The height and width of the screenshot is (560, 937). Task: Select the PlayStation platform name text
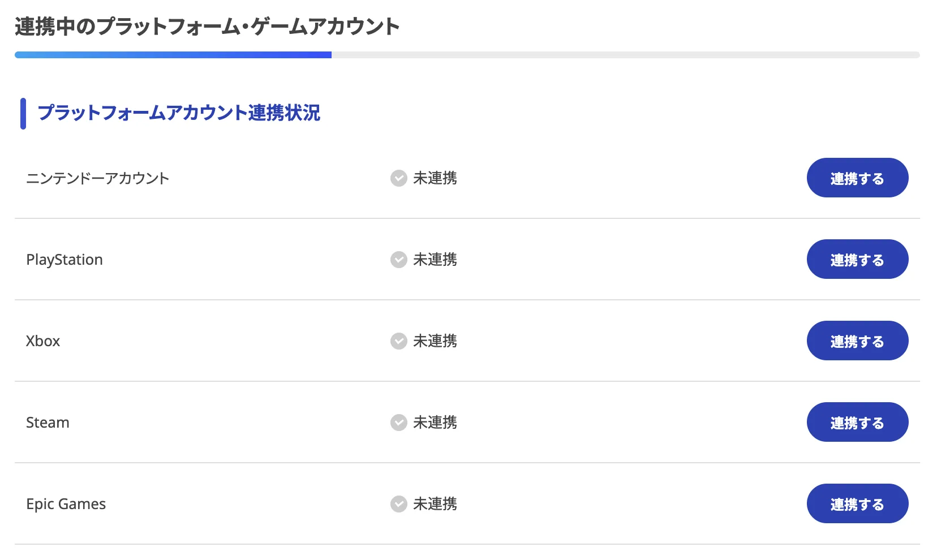65,260
